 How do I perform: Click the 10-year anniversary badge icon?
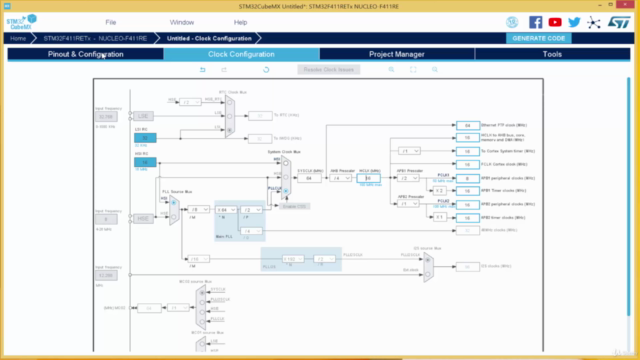[512, 22]
